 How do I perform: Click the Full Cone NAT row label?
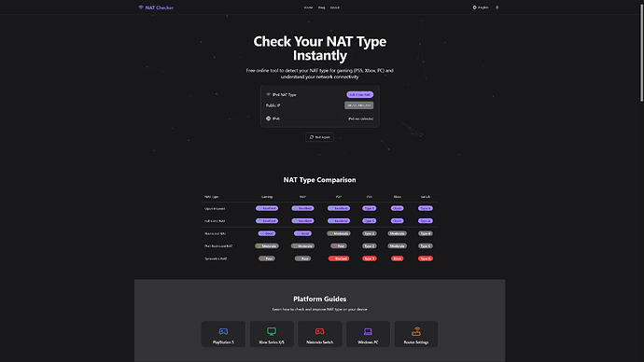(215, 221)
